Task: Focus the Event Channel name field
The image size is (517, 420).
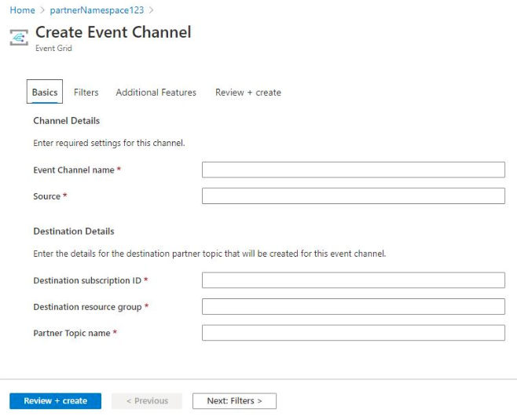Action: [353, 170]
